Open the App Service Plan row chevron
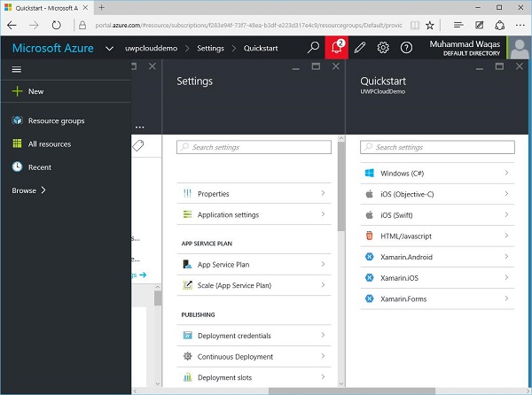532x395 pixels. click(323, 264)
